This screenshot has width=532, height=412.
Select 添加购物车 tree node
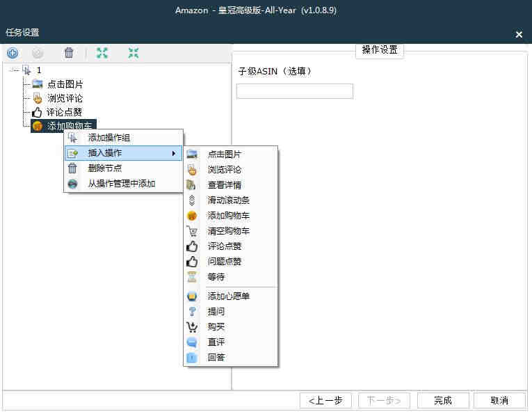tap(63, 126)
